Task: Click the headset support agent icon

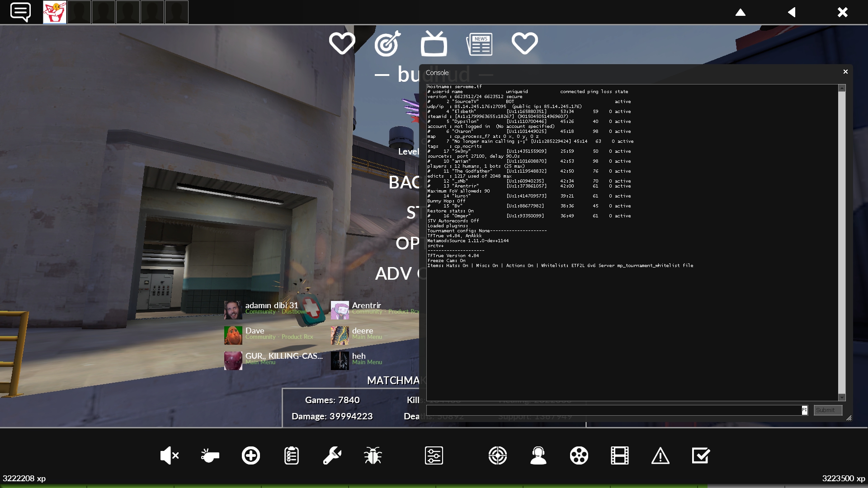Action: point(538,455)
